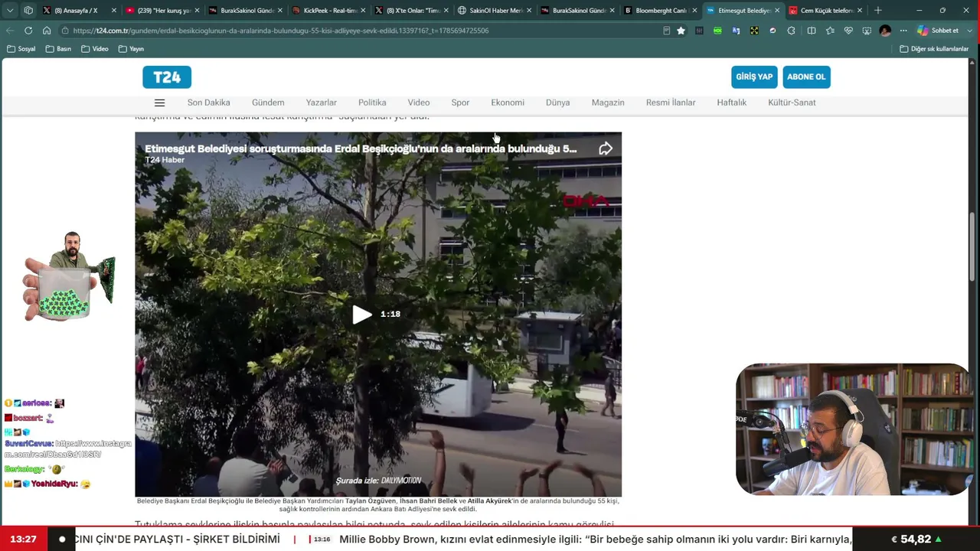Close the KickPeek tab
Screen dimensions: 980x551
[363, 11]
